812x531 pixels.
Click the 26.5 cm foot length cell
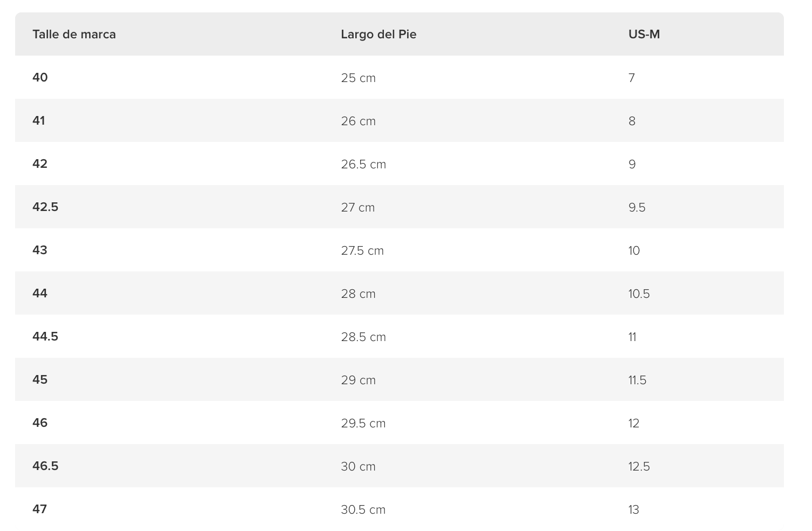pyautogui.click(x=363, y=164)
